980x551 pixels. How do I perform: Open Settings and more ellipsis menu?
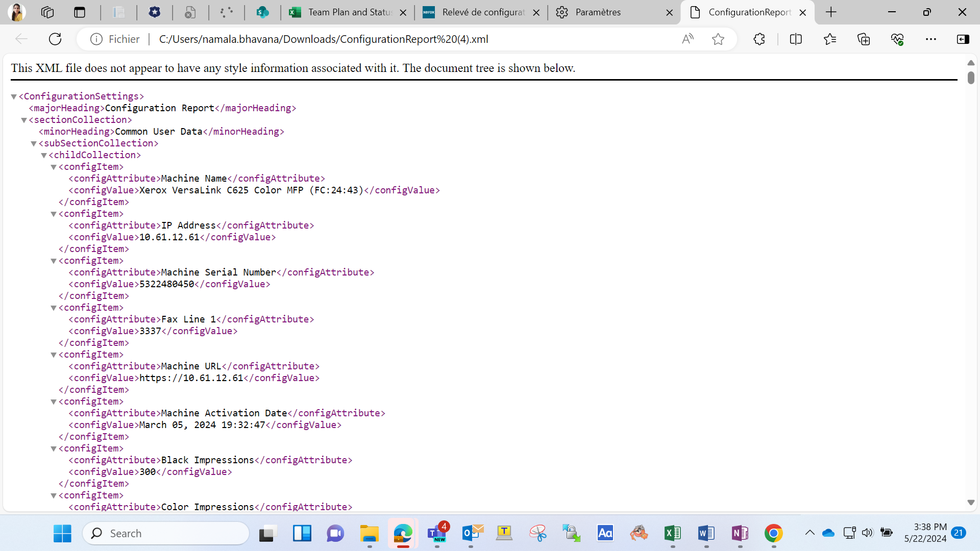click(x=931, y=39)
